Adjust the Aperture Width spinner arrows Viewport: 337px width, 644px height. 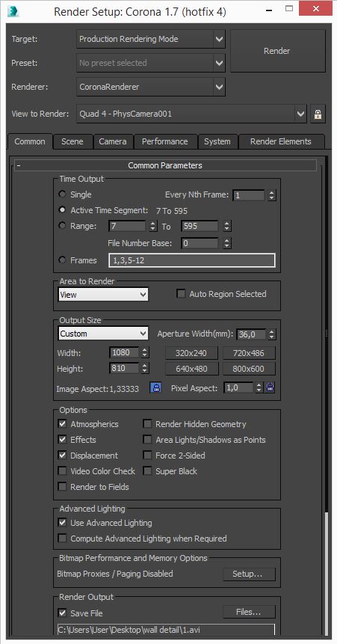click(x=271, y=334)
